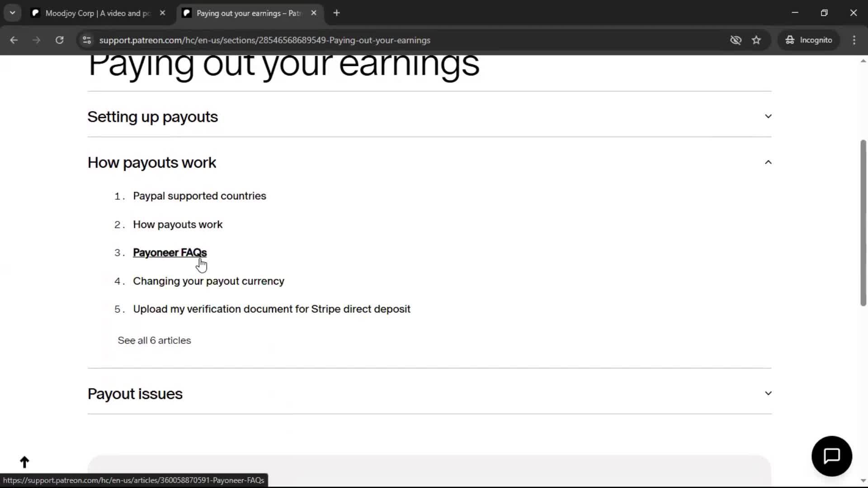Click the scroll-to-top arrow icon
Screen dimensions: 868x488
pos(24,462)
